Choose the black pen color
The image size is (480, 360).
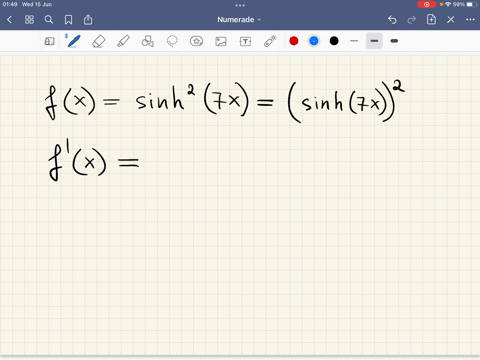pos(334,41)
